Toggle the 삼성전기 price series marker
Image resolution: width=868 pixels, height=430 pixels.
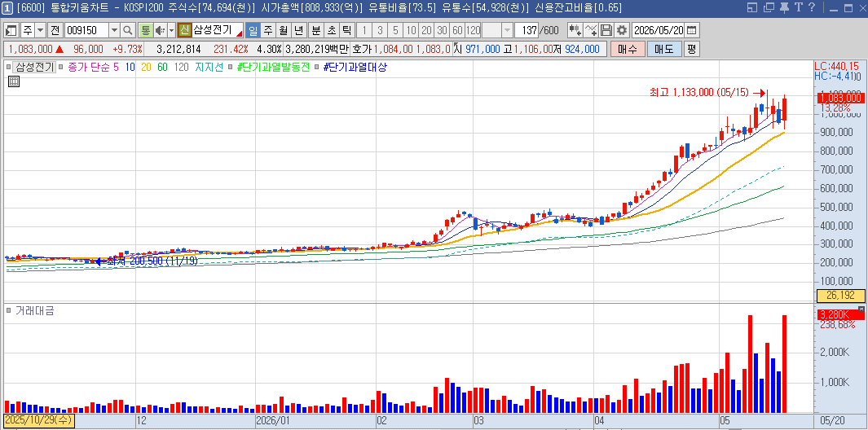pyautogui.click(x=8, y=68)
